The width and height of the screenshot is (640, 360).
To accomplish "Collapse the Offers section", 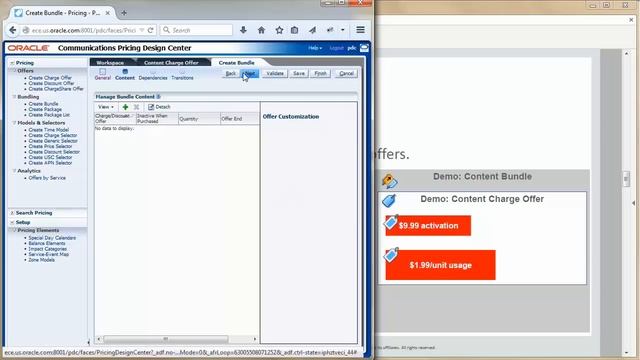I will (14, 71).
